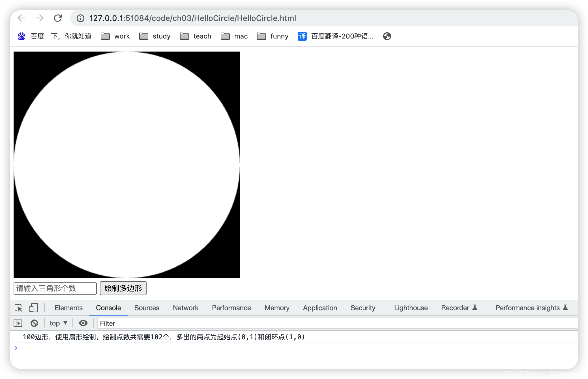Viewport: 588px width, 379px height.
Task: Open the top context dropdown
Action: tap(58, 323)
